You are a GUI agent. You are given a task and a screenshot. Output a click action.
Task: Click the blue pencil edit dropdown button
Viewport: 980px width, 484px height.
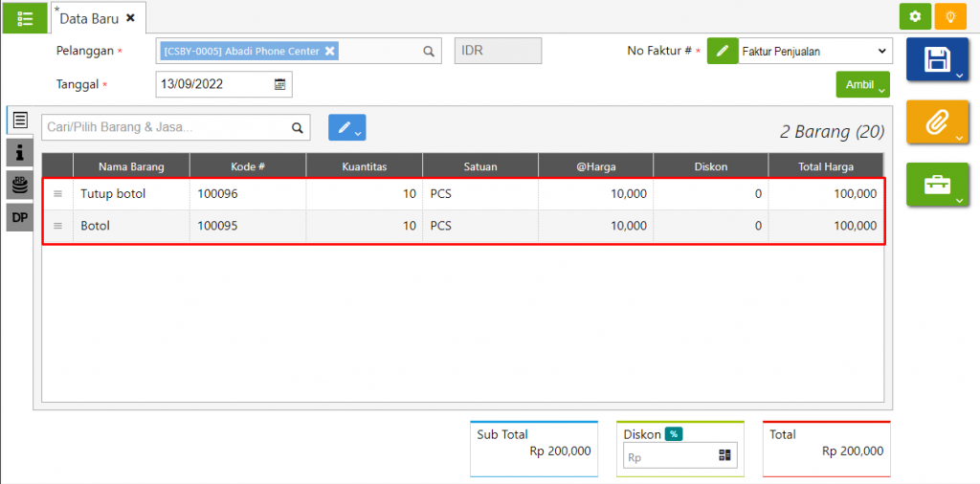pyautogui.click(x=346, y=127)
